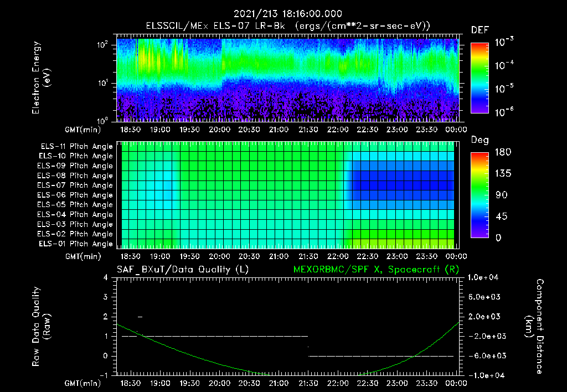The width and height of the screenshot is (567, 392).
Task: Click the 22:30 tick label under pitch angle panel
Action: (x=368, y=256)
